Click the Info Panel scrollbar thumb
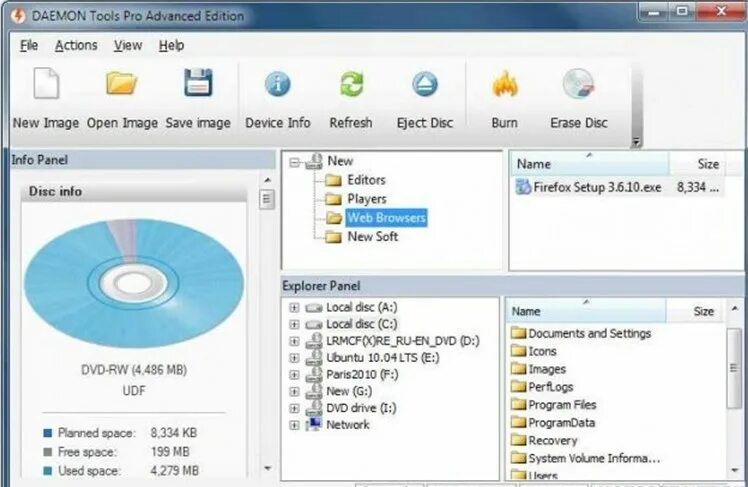This screenshot has width=748, height=487. point(267,199)
